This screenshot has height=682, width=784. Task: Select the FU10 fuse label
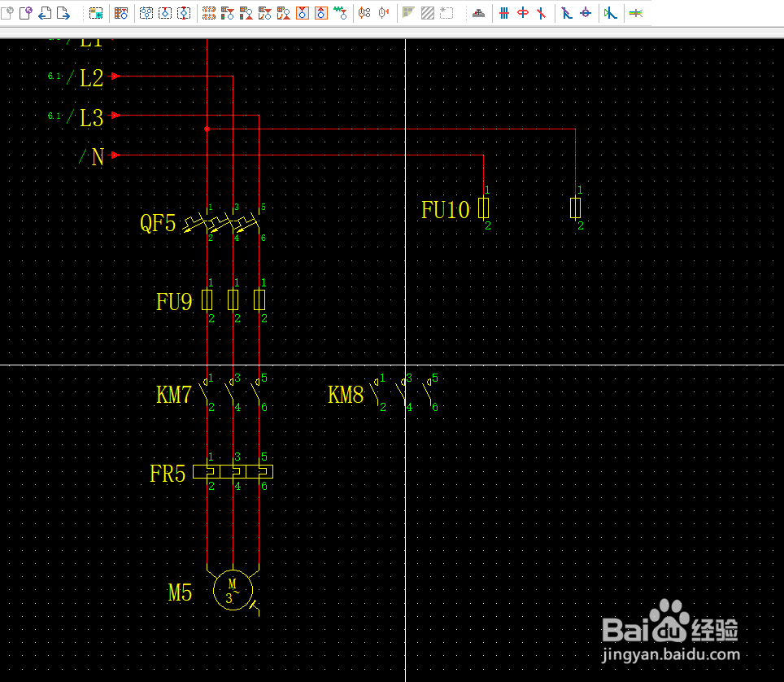pos(446,210)
